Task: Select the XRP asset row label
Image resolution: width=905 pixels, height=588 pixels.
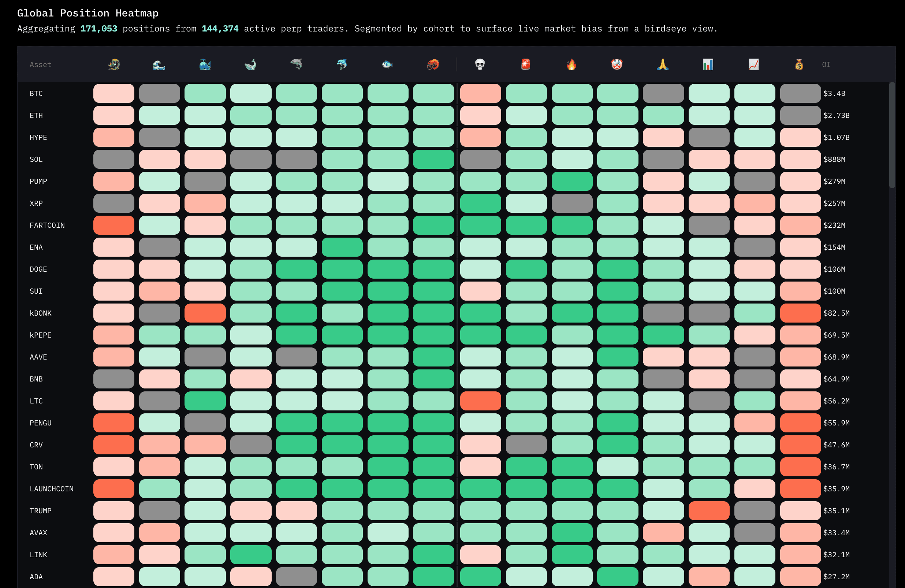Action: [36, 204]
